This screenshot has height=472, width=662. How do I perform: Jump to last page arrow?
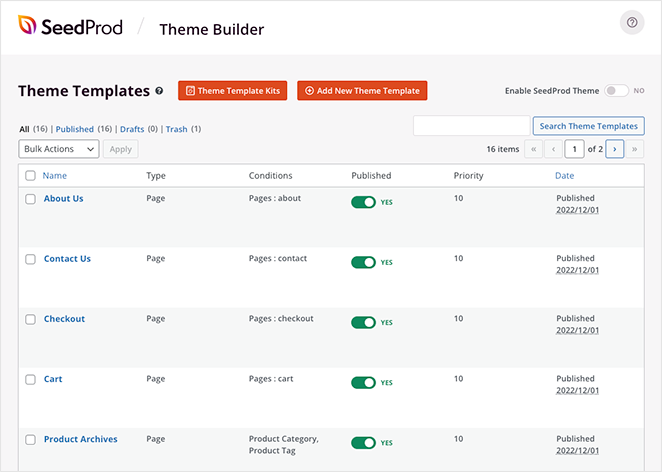coord(635,149)
